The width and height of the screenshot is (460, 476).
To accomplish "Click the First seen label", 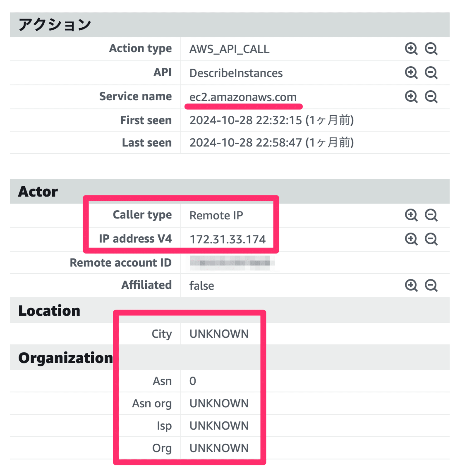I will click(146, 120).
